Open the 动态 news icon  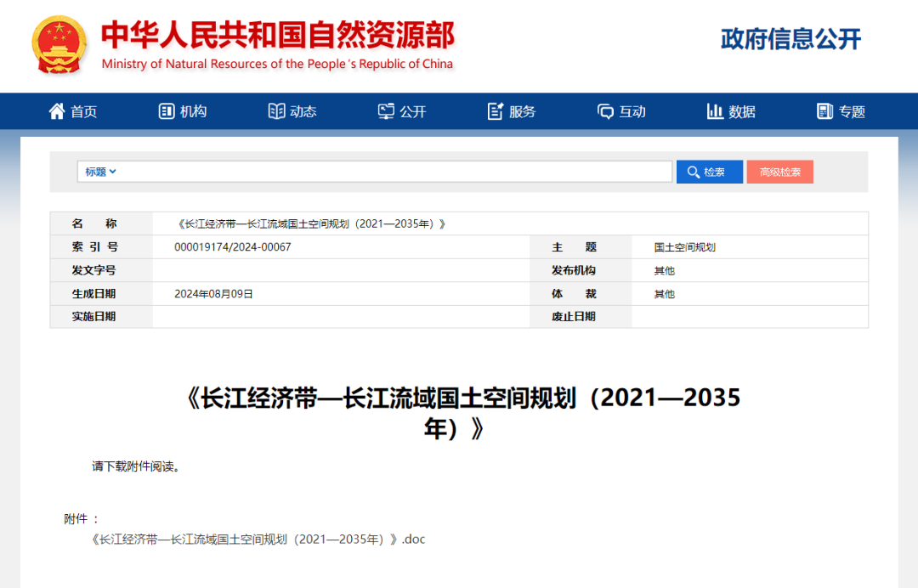point(276,110)
